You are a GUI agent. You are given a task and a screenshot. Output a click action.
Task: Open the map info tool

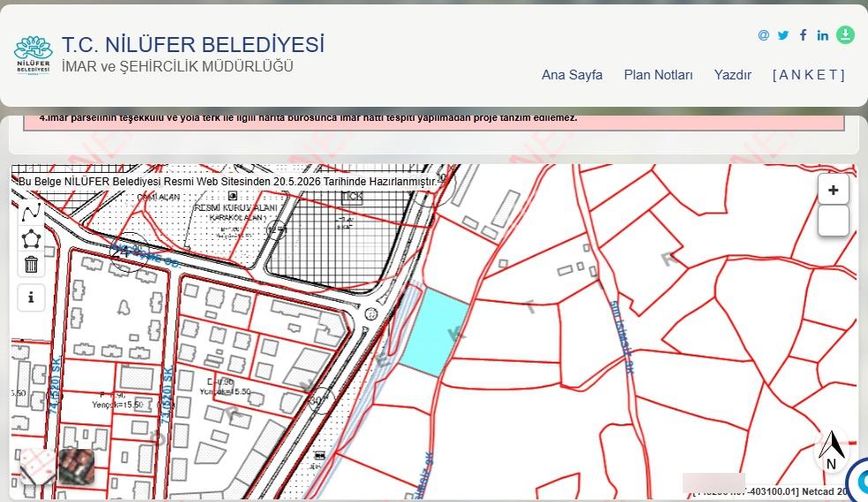coord(31,298)
